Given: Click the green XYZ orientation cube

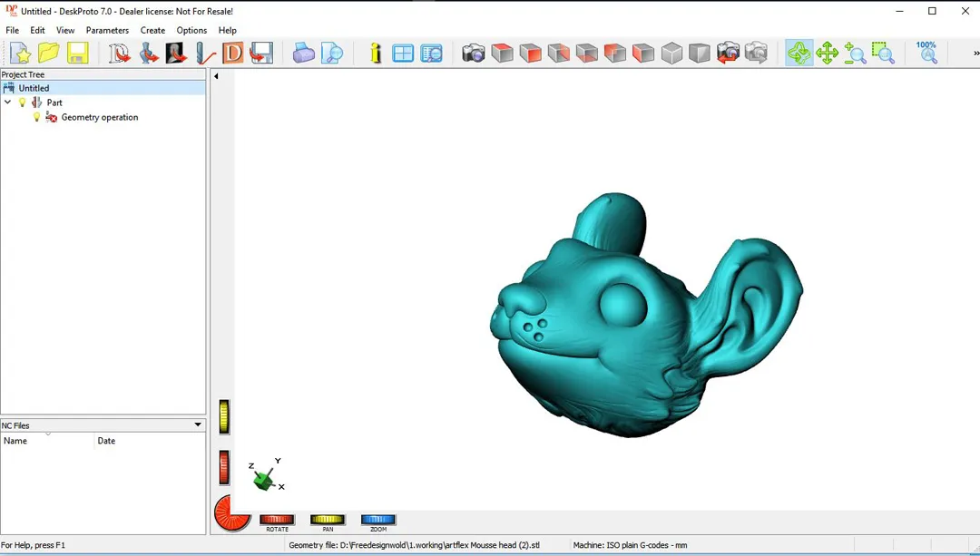Looking at the screenshot, I should [x=264, y=480].
